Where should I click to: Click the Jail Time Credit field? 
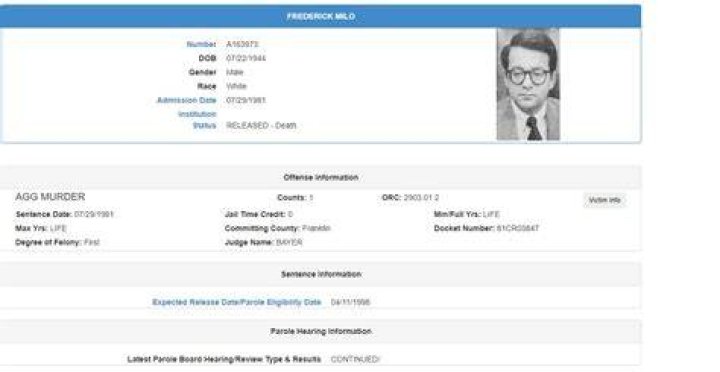coord(259,214)
